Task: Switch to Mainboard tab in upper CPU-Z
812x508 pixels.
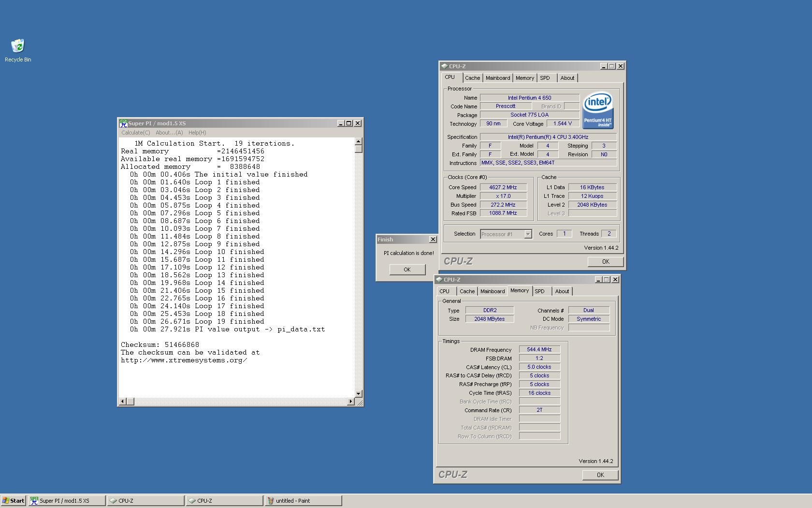Action: [498, 78]
